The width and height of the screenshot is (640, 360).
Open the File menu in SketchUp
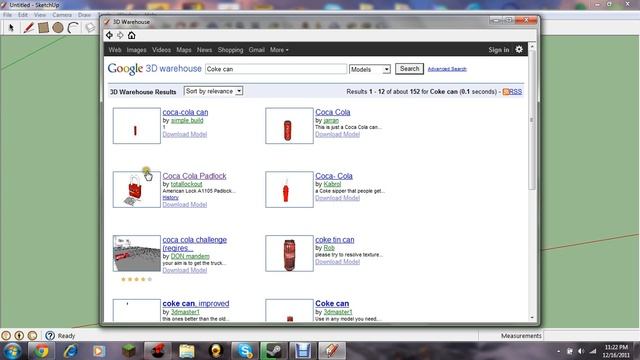point(8,15)
